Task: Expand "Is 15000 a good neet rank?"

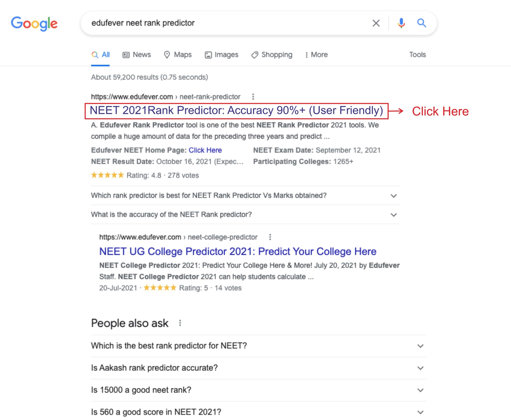Action: (259, 390)
